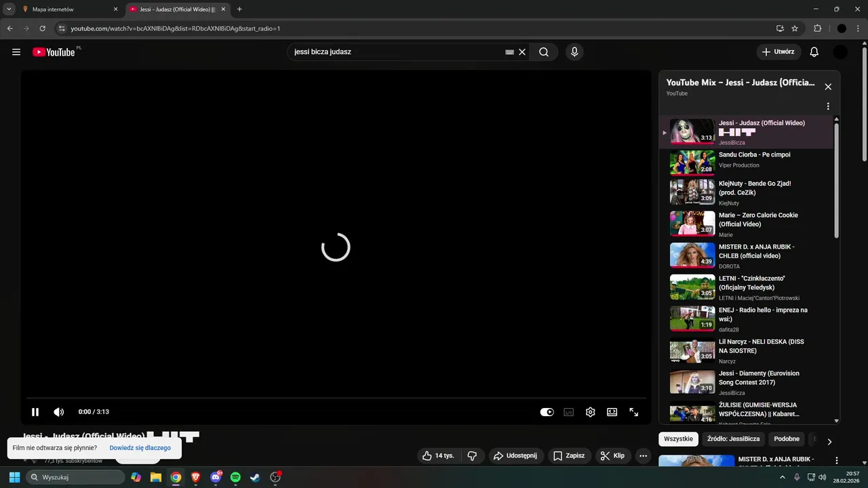Click the Wyszukaj taskbar search
Image resolution: width=868 pixels, height=488 pixels.
[74, 477]
